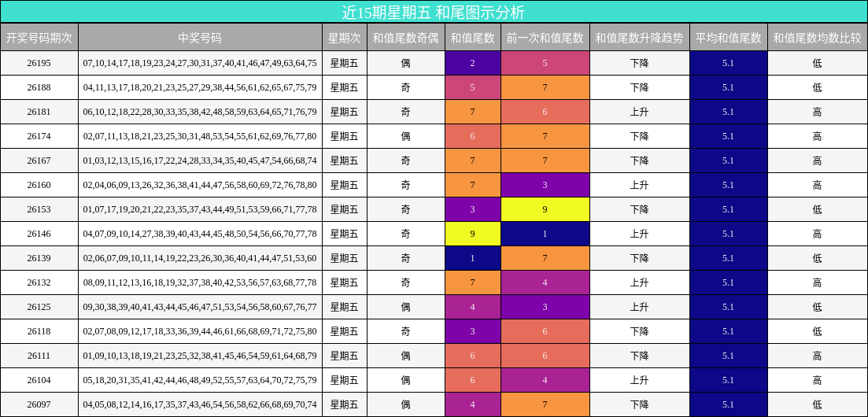Click winning numbers starting 09,30,38,39 in row 26125
The width and height of the screenshot is (868, 417).
click(201, 307)
